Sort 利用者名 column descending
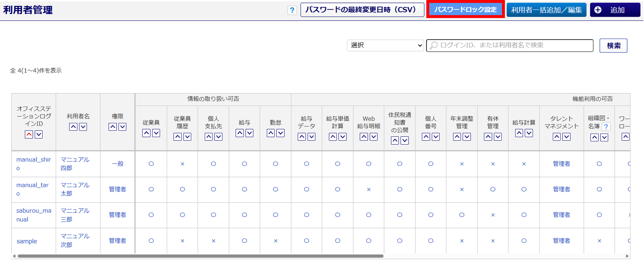The width and height of the screenshot is (644, 263). pyautogui.click(x=83, y=127)
